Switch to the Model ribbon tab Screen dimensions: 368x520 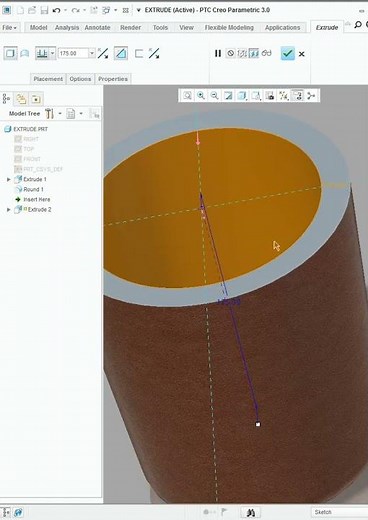click(x=38, y=28)
